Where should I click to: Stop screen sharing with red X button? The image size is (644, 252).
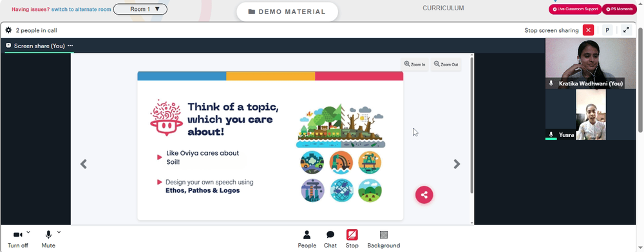pyautogui.click(x=588, y=30)
